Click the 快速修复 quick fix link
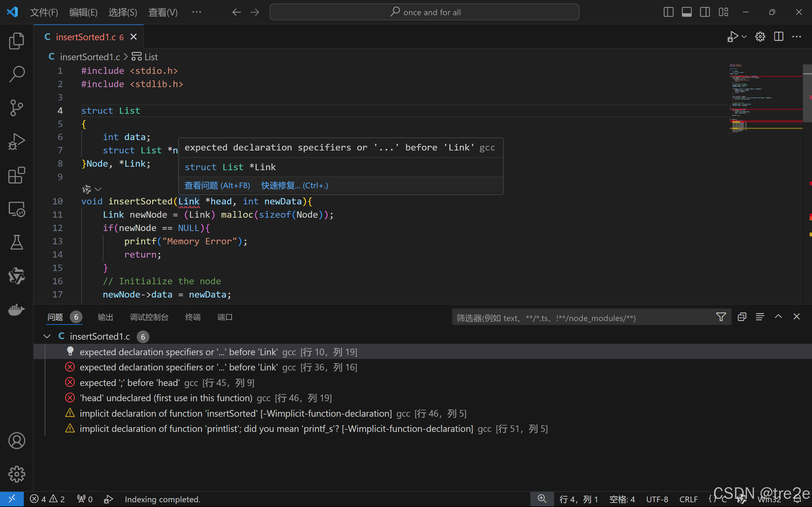Viewport: 812px width, 507px height. 294,185
